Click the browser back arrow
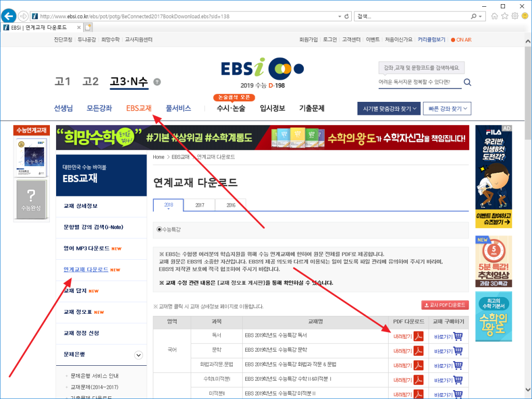Image resolution: width=532 pixels, height=399 pixels. 8,16
